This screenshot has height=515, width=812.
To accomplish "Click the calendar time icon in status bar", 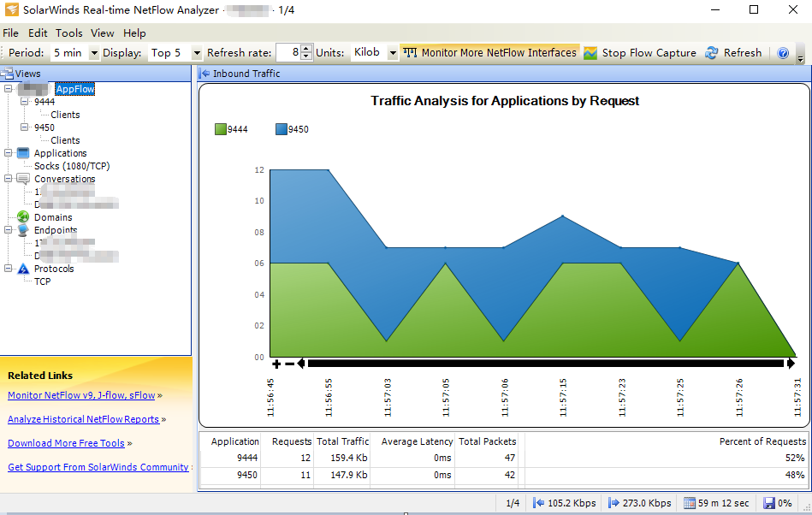I will [690, 502].
